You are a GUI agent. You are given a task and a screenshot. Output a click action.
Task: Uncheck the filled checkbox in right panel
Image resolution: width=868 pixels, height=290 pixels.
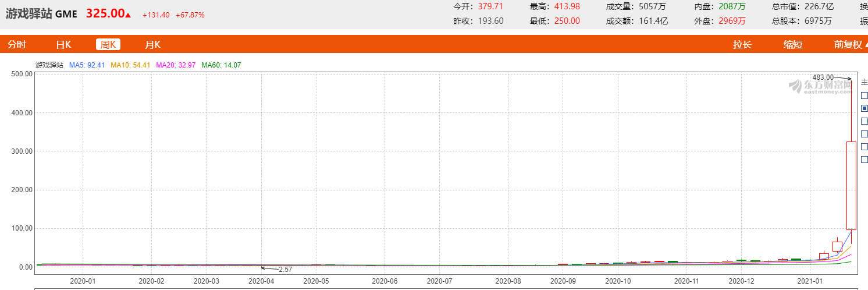[864, 108]
